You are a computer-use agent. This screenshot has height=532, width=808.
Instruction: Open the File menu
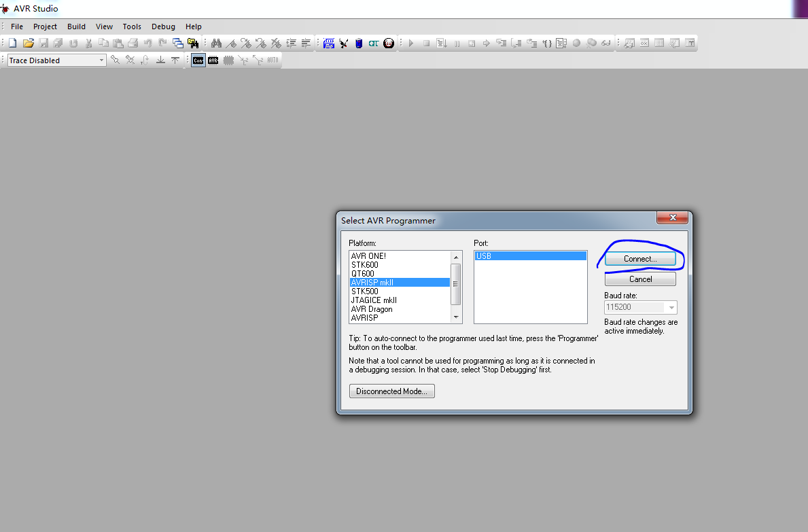(x=17, y=26)
